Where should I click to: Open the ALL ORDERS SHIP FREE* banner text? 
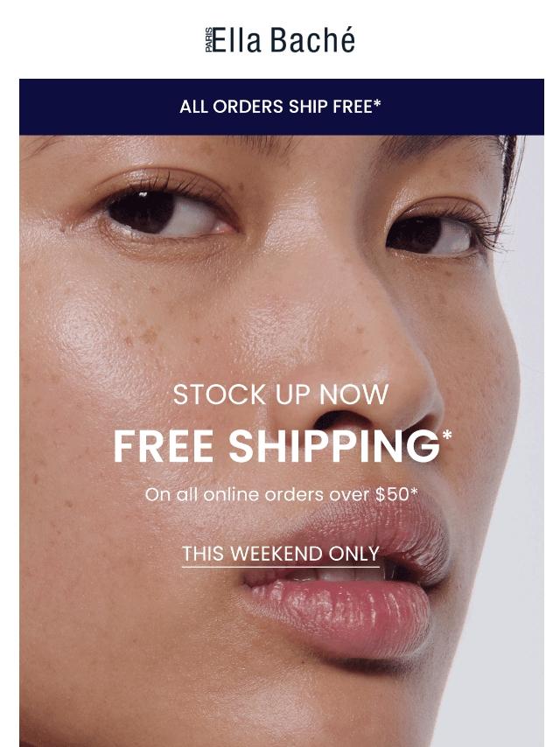[x=280, y=107]
